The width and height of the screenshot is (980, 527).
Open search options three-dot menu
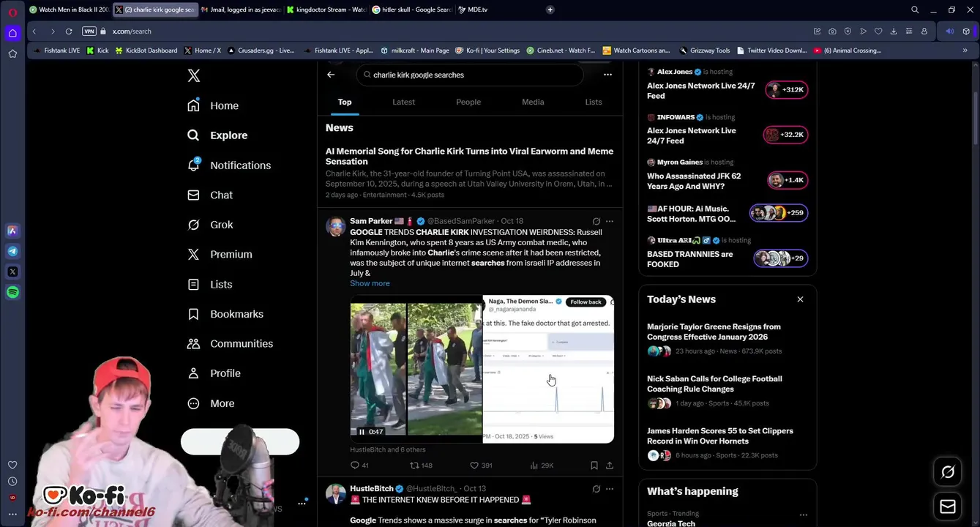607,75
